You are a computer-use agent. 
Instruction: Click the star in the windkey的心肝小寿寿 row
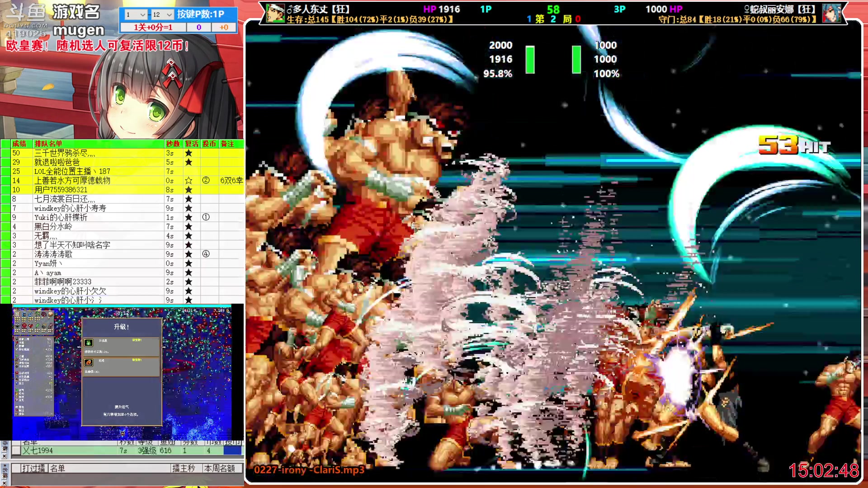coord(189,208)
